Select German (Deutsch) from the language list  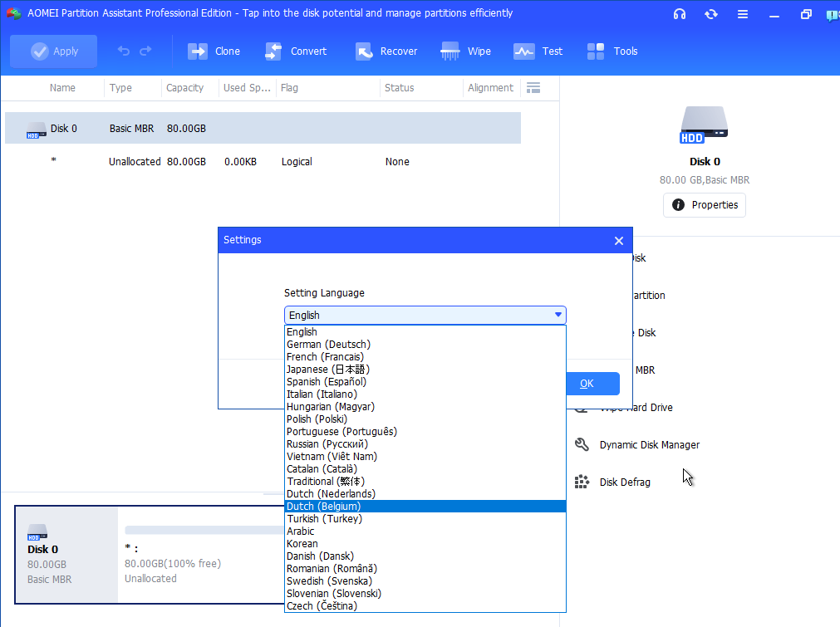pos(328,345)
